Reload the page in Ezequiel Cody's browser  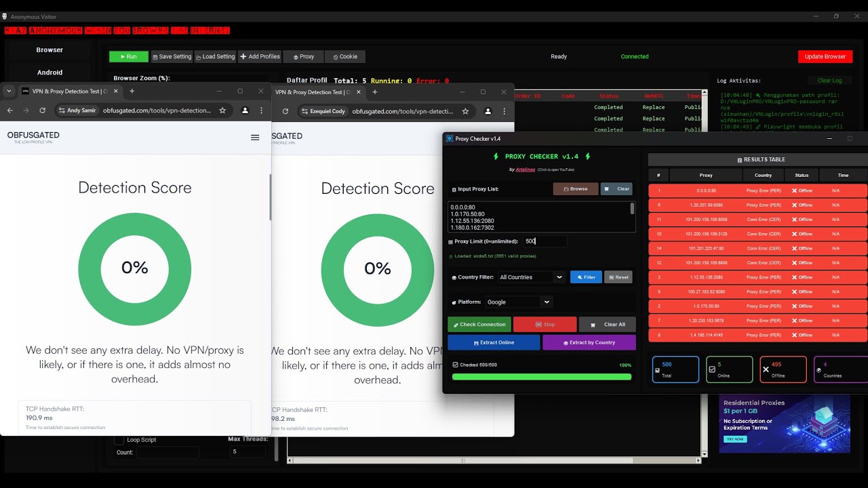285,111
